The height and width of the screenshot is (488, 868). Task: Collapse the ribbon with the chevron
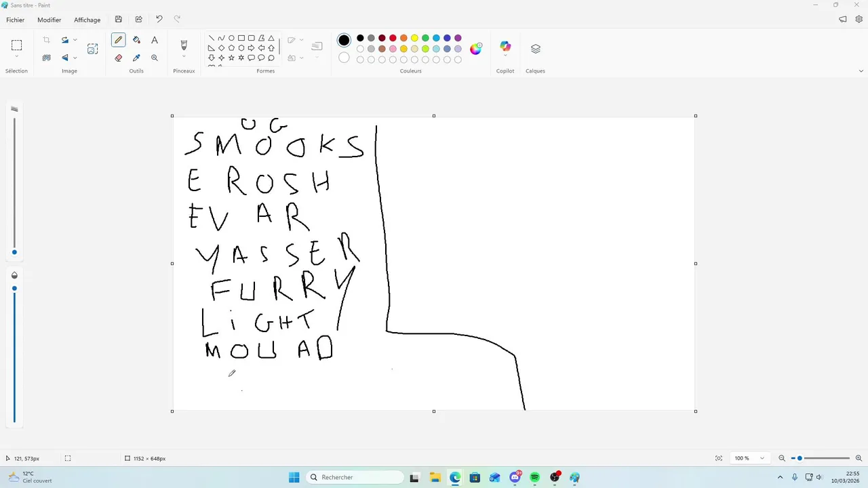pos(861,70)
